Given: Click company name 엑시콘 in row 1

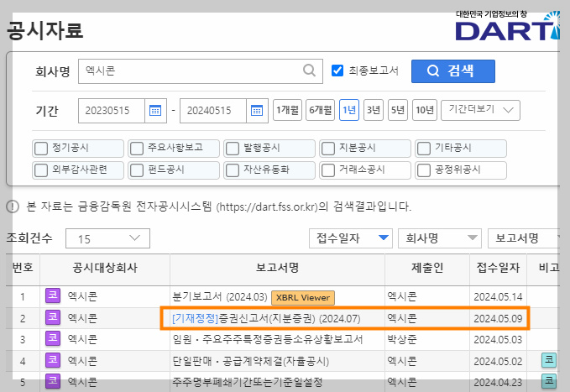Looking at the screenshot, I should (82, 296).
